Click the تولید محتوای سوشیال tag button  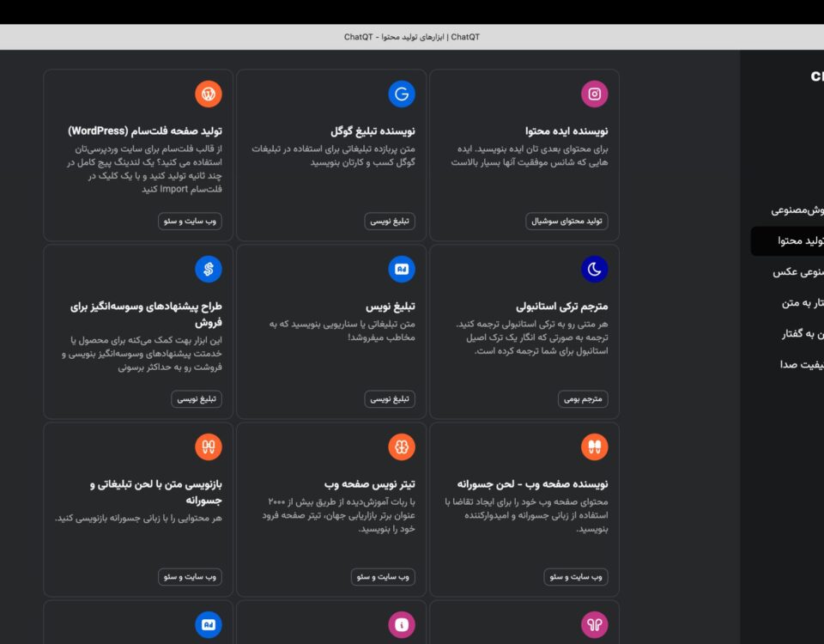pos(566,222)
